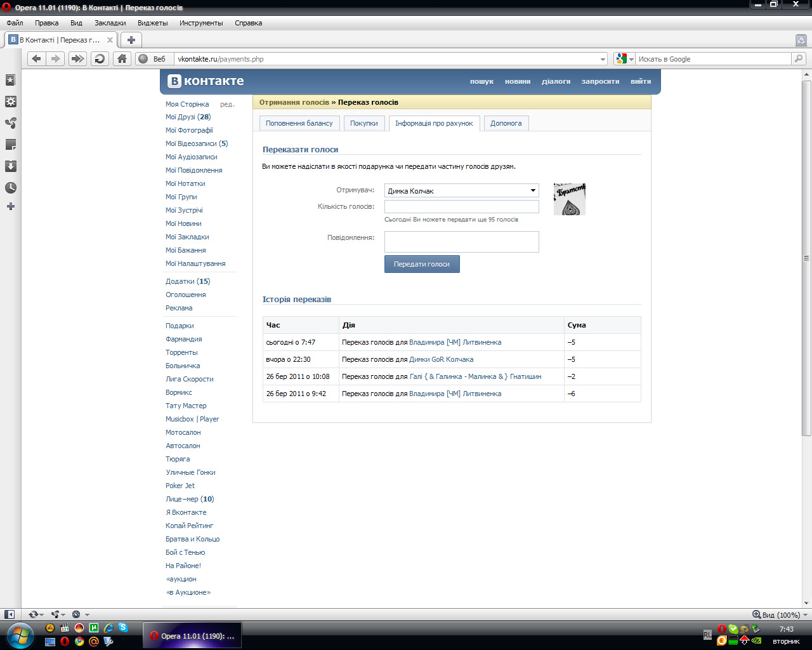Expand the address bar history dropdown
Screen dimensions: 812x650
[x=603, y=59]
